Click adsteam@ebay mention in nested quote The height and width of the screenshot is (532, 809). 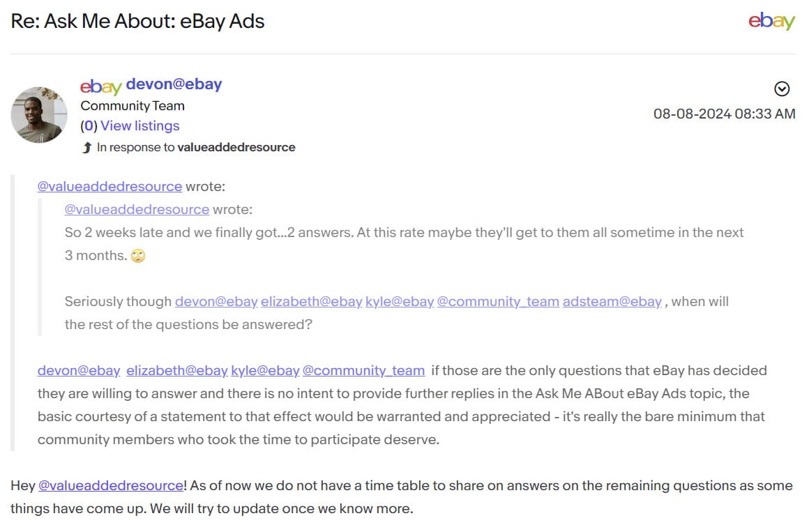612,301
